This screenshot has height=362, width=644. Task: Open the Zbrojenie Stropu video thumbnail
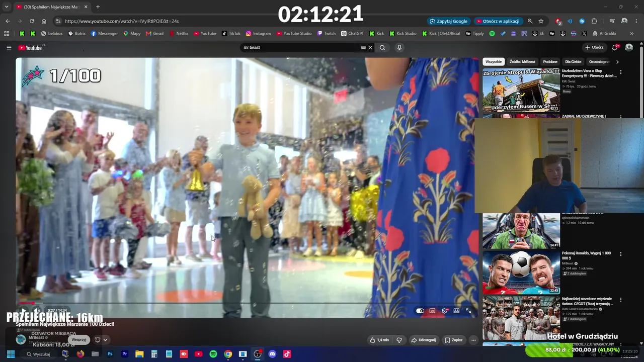(x=521, y=90)
